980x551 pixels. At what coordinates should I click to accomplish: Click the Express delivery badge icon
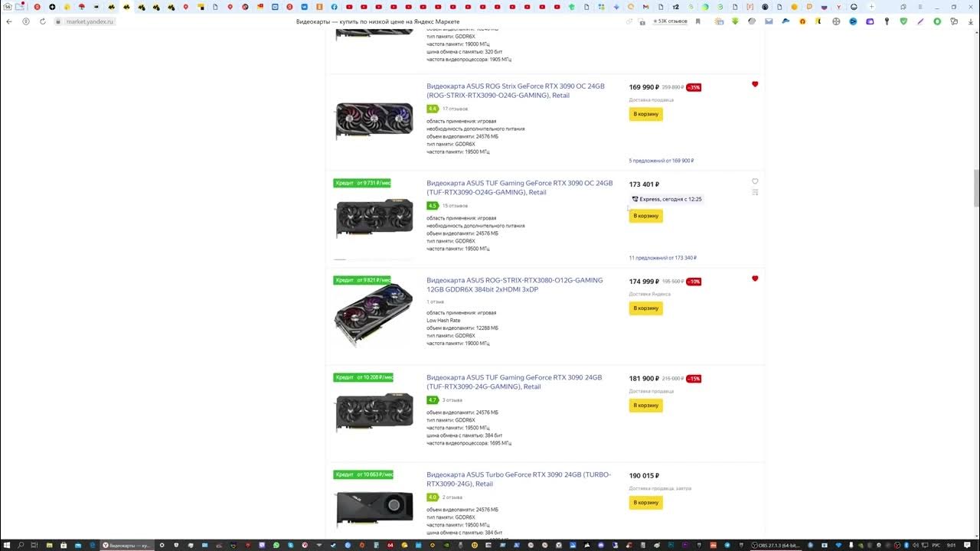635,199
